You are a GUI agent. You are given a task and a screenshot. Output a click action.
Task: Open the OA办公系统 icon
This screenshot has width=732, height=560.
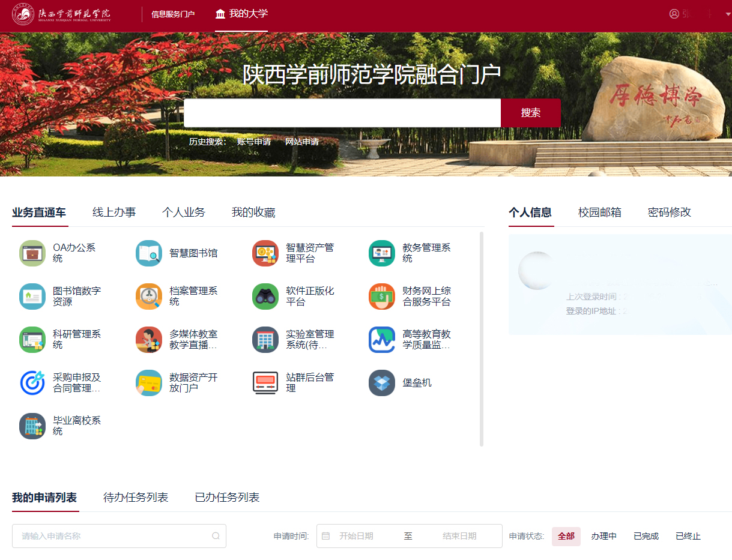click(32, 253)
